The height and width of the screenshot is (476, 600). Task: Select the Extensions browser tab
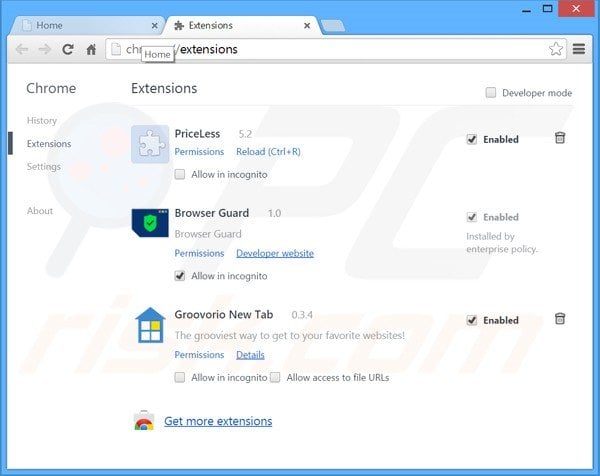point(243,26)
